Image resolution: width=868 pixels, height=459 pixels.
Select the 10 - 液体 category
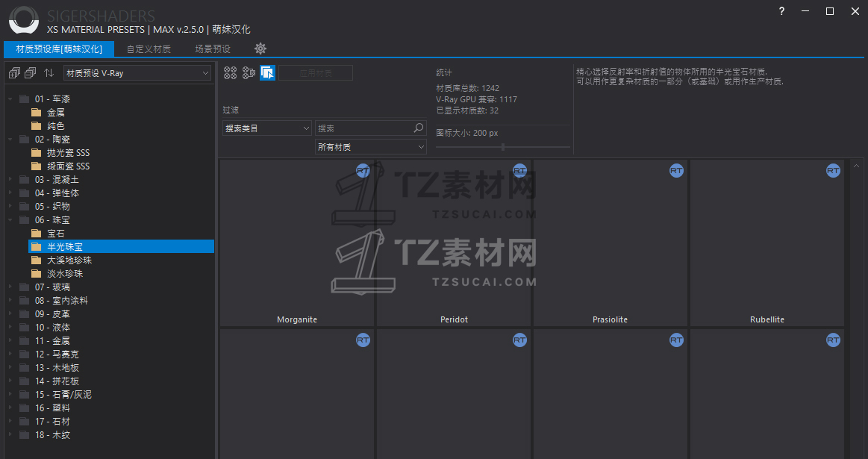click(x=52, y=327)
